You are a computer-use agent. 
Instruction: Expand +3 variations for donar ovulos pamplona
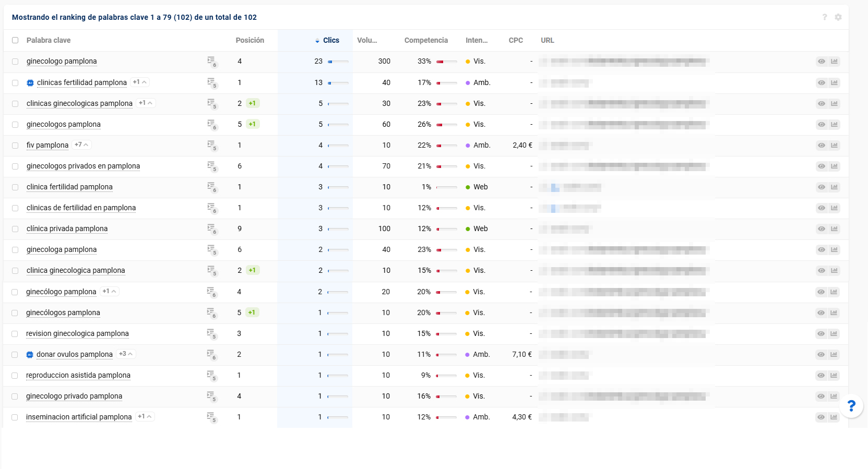pyautogui.click(x=126, y=354)
